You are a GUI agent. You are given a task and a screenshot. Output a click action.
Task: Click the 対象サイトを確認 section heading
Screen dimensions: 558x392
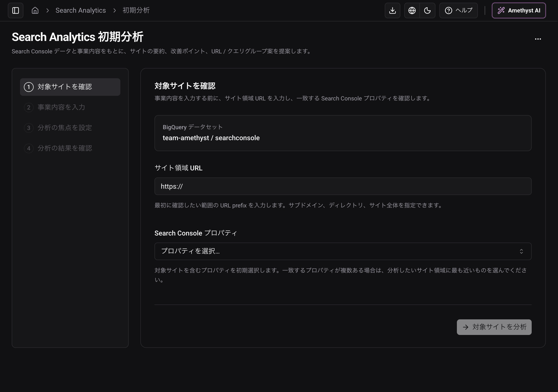tap(185, 86)
